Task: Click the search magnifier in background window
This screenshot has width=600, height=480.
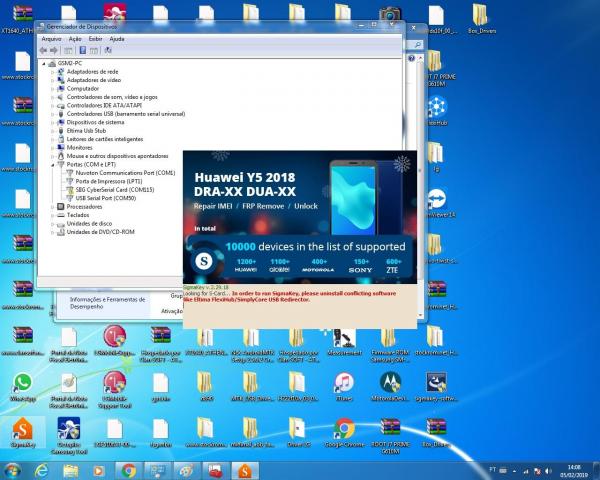Action: (417, 45)
